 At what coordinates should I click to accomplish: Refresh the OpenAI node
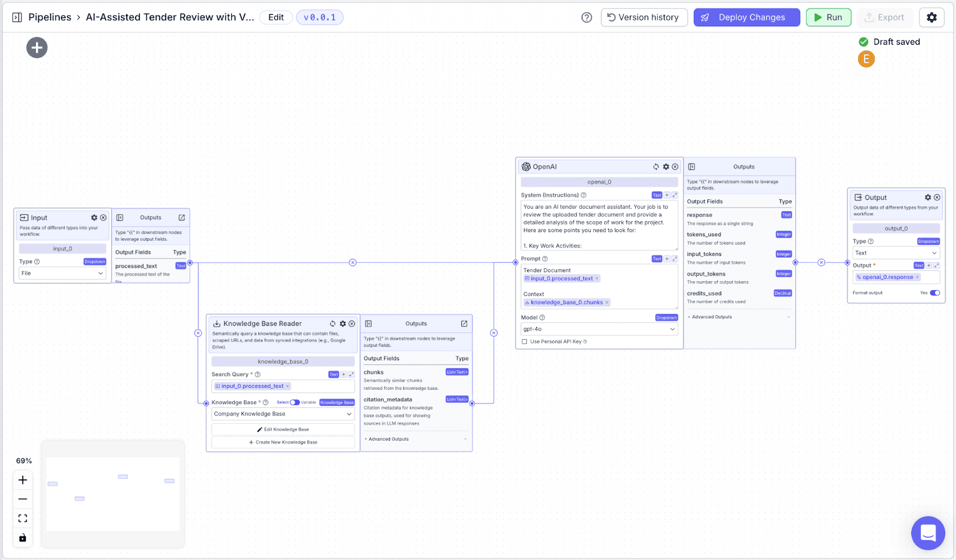(x=656, y=167)
